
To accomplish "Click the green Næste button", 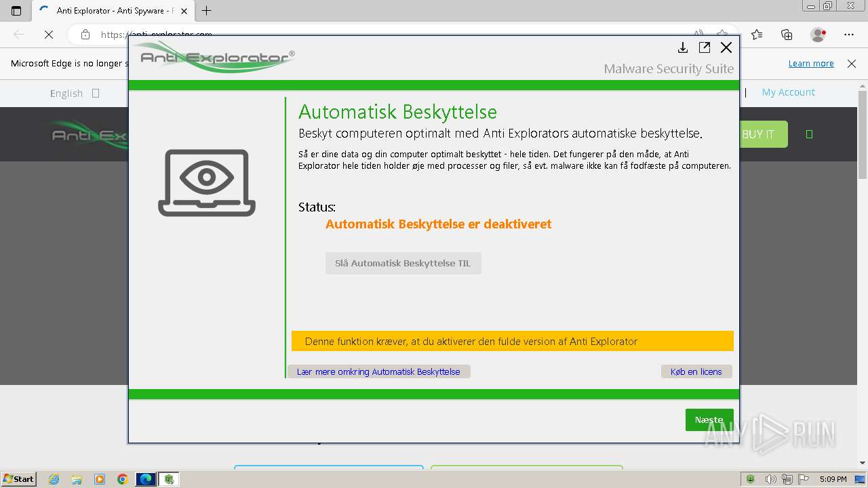I will [709, 420].
